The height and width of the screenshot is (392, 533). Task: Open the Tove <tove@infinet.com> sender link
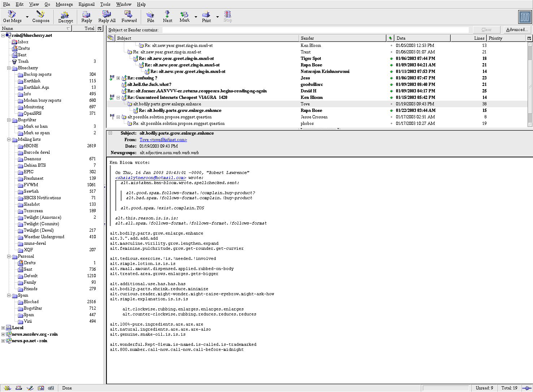click(163, 140)
